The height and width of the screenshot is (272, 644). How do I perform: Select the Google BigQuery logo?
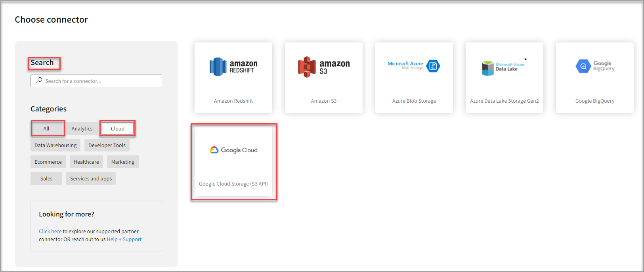(594, 66)
